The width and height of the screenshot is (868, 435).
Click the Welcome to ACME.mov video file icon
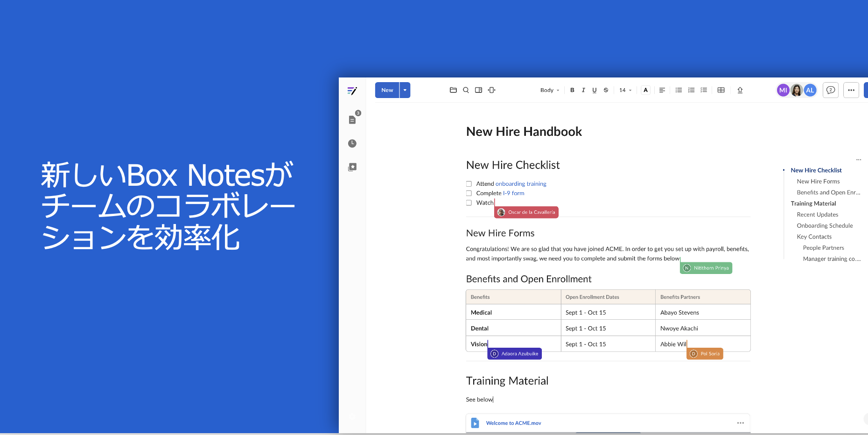click(475, 423)
